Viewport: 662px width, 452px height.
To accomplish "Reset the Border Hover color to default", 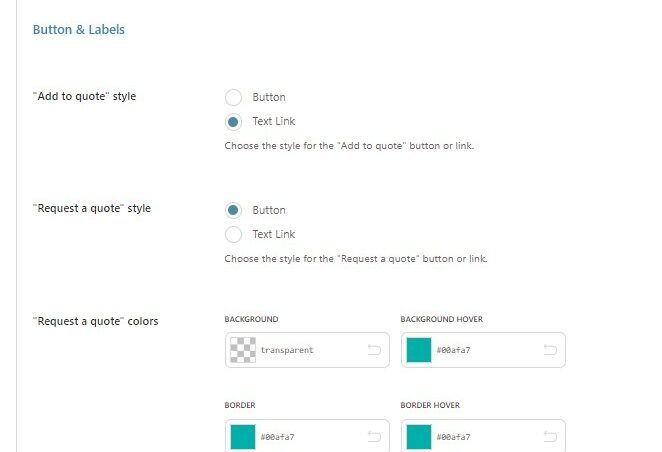I will pyautogui.click(x=550, y=436).
